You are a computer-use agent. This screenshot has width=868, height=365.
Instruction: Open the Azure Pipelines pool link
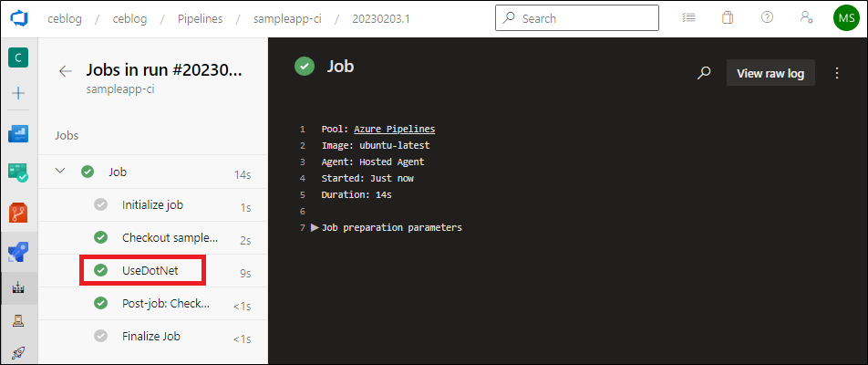pyautogui.click(x=395, y=129)
